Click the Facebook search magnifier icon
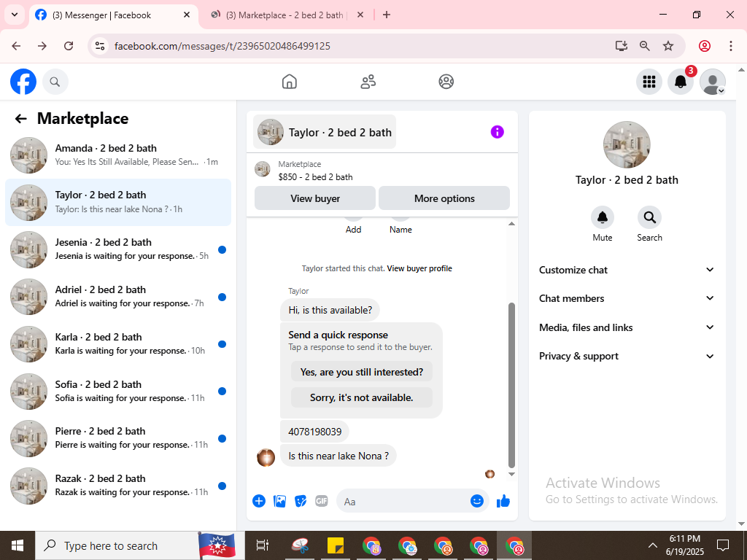Image resolution: width=747 pixels, height=560 pixels. click(x=55, y=82)
